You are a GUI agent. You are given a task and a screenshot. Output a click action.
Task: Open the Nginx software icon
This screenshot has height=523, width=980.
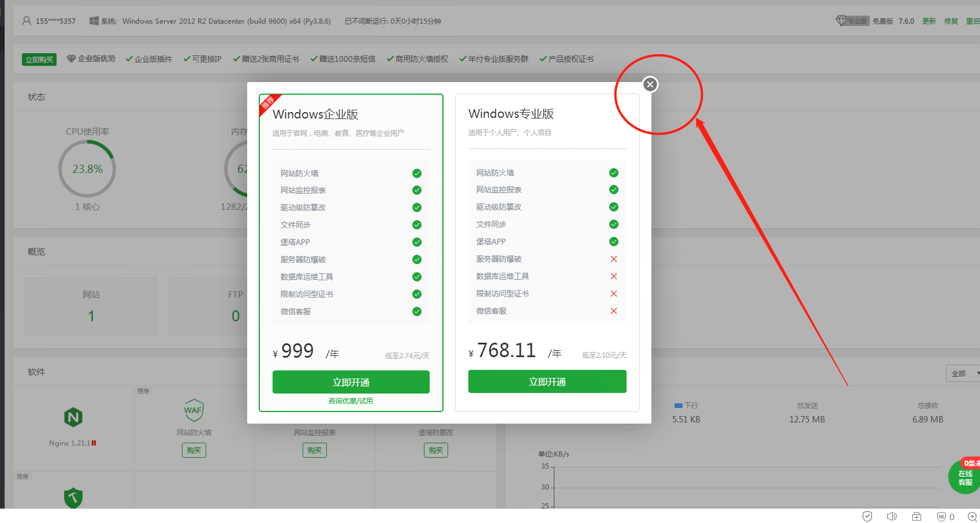click(x=73, y=417)
